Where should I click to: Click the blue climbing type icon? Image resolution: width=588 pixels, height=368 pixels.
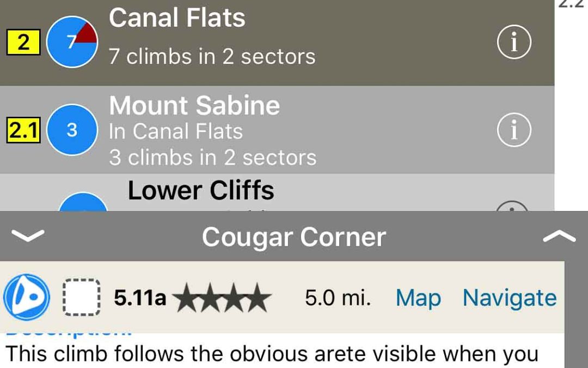pos(27,298)
